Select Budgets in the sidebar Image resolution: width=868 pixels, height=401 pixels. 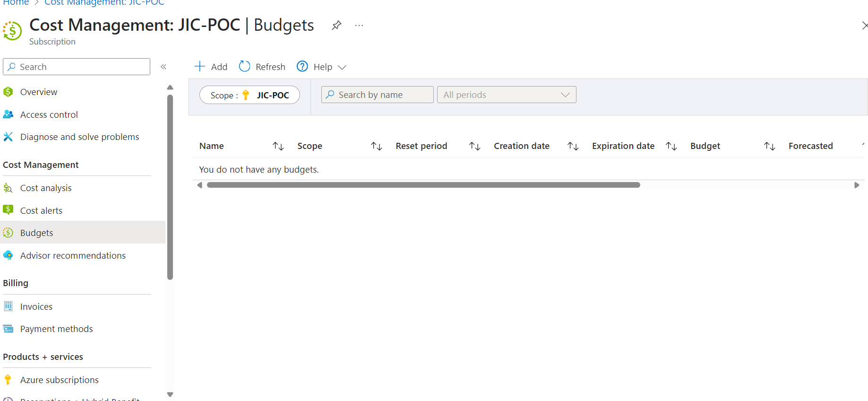click(x=83, y=233)
